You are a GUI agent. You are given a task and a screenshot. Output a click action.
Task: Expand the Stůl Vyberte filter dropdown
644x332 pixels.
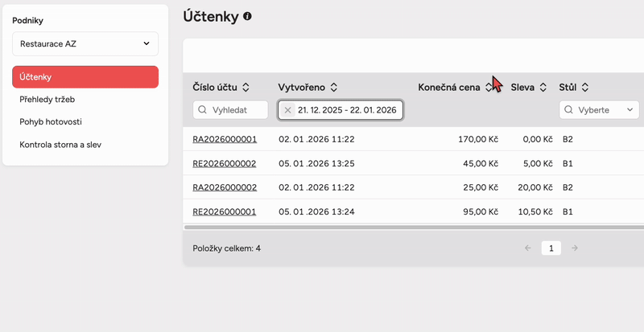click(x=599, y=110)
